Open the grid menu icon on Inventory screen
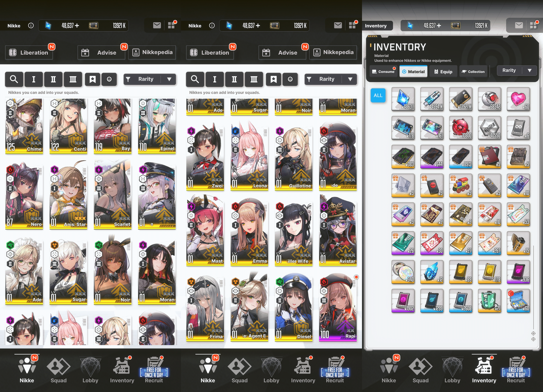Image resolution: width=543 pixels, height=392 pixels. pos(534,25)
